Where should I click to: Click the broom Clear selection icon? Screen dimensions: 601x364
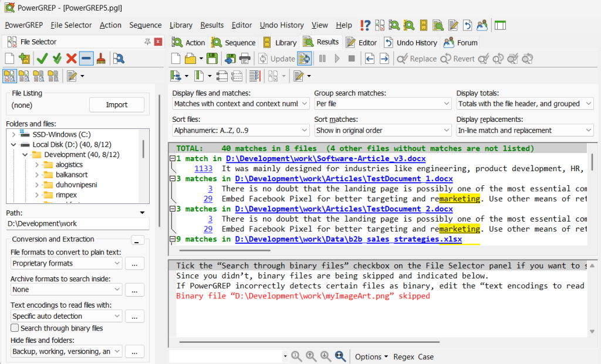(101, 58)
